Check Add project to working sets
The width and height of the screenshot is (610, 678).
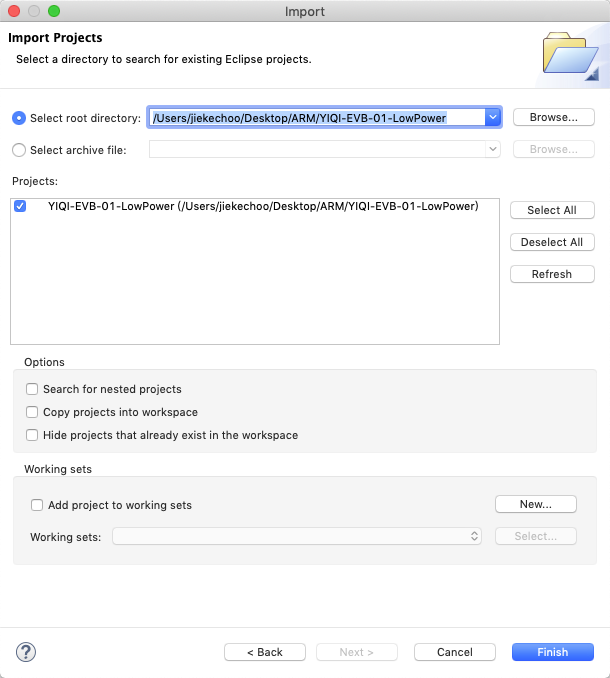point(38,505)
